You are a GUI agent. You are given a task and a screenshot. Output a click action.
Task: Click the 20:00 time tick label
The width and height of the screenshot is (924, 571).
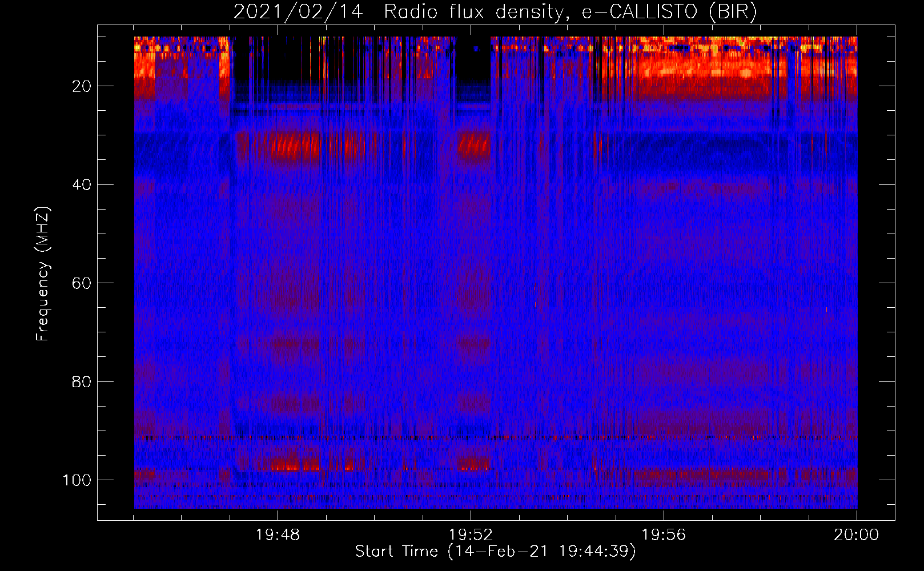[856, 535]
